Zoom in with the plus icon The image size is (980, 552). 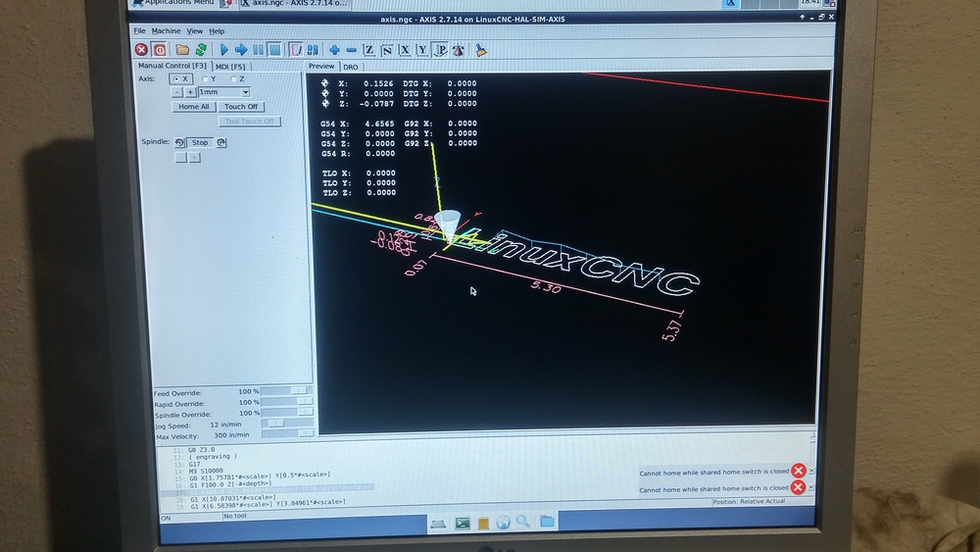(334, 50)
